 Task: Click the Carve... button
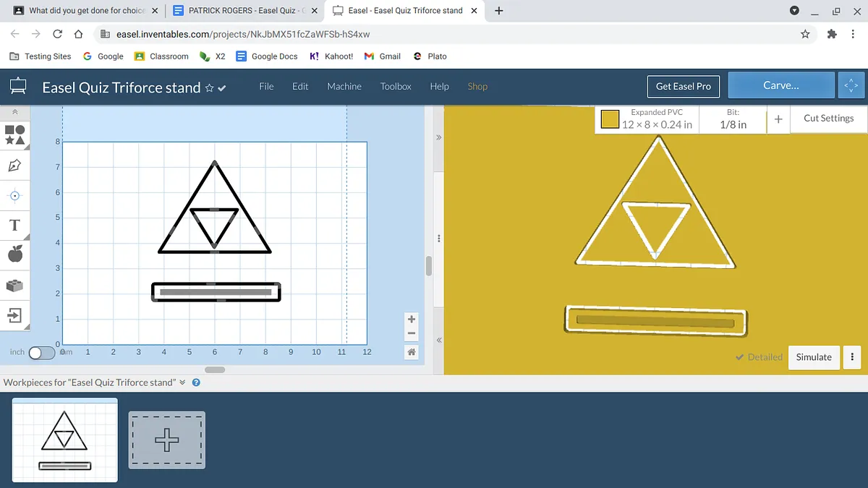[x=780, y=85]
